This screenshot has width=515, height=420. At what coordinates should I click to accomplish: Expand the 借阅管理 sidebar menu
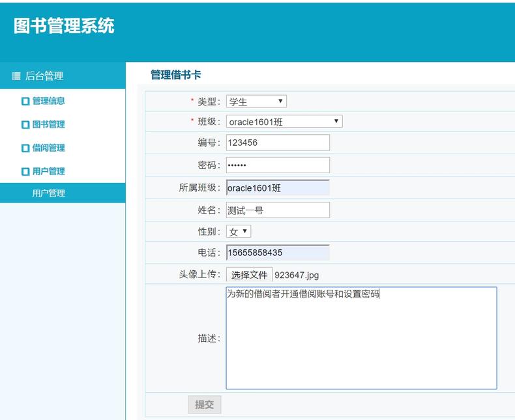[48, 148]
